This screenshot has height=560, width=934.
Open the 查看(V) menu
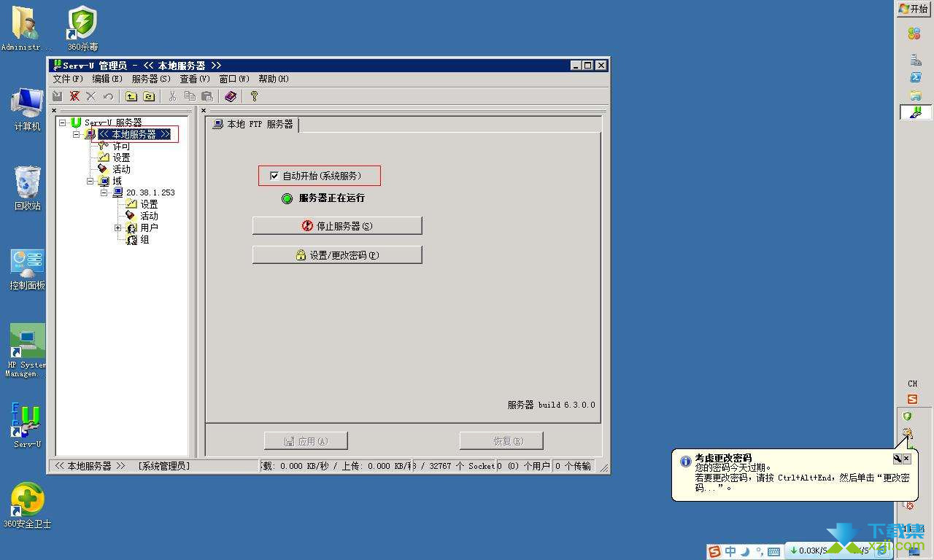(195, 79)
